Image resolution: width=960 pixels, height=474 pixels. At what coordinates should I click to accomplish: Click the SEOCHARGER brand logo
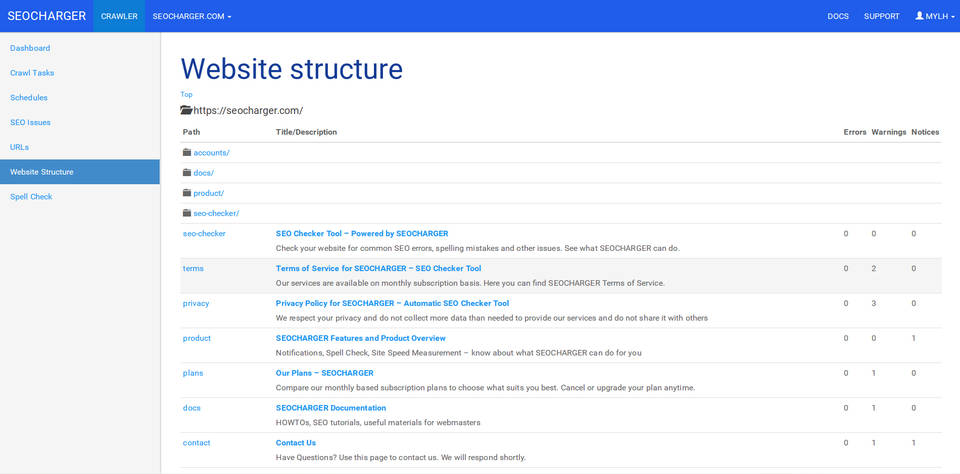(x=47, y=16)
